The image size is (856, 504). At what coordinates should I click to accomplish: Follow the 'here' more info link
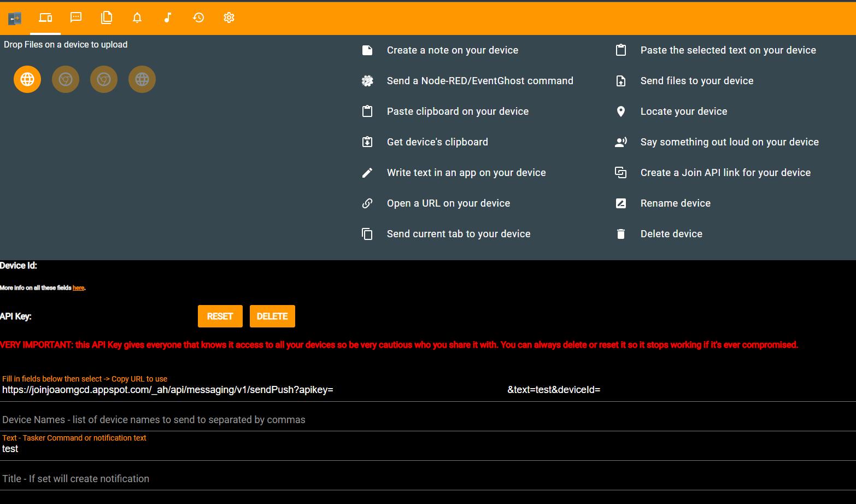78,288
